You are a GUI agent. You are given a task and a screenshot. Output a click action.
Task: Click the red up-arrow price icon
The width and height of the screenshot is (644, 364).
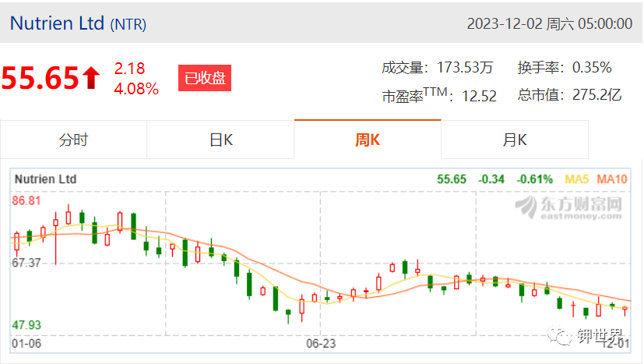point(91,78)
